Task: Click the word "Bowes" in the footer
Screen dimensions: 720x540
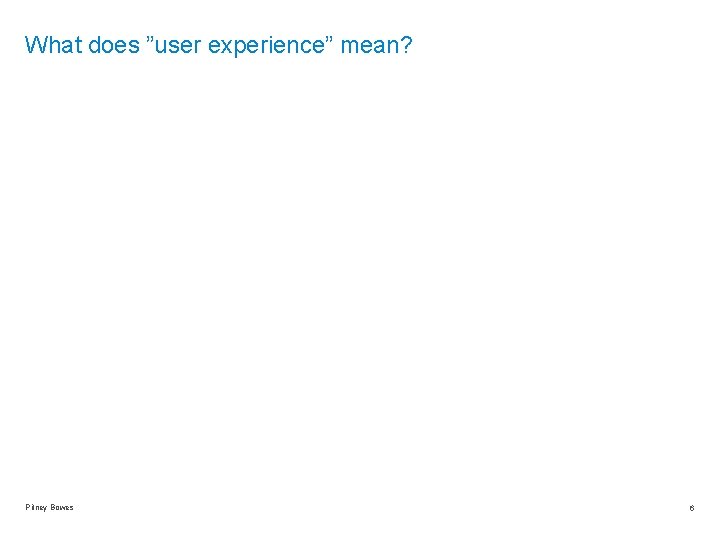Action: (x=62, y=507)
